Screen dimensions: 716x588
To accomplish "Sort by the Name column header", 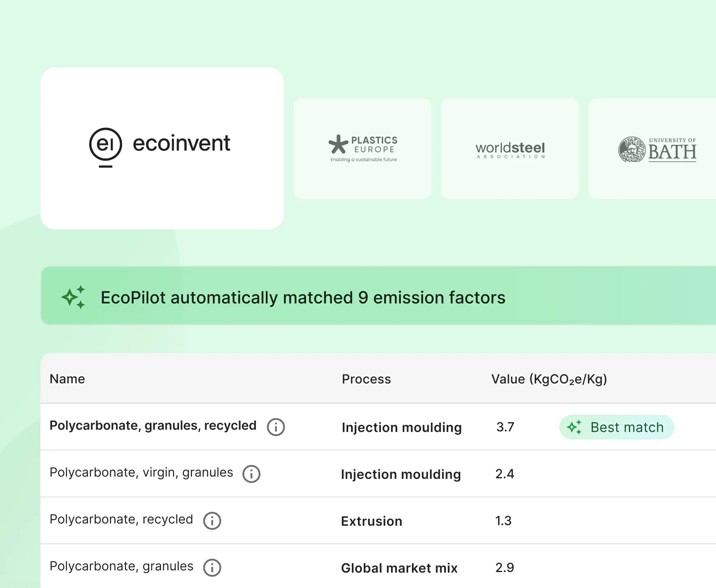I will [67, 379].
